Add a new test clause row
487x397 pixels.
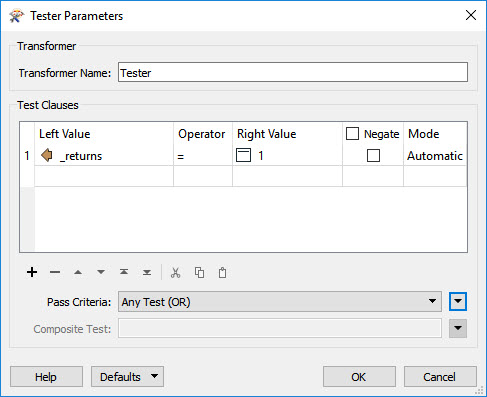coord(32,272)
